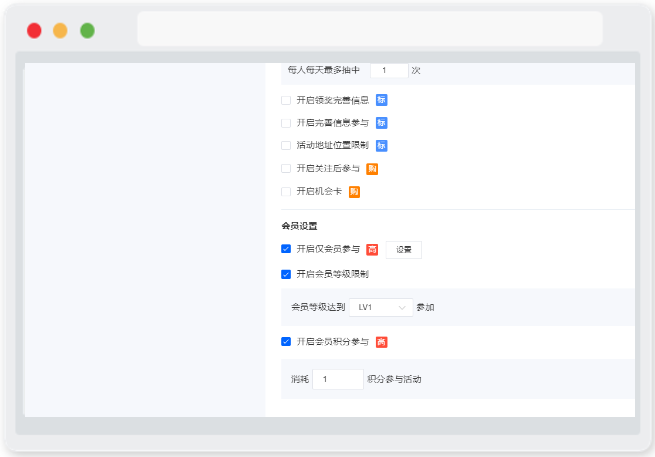655x457 pixels.
Task: Click the 积分参与活动 text
Action: (x=394, y=379)
